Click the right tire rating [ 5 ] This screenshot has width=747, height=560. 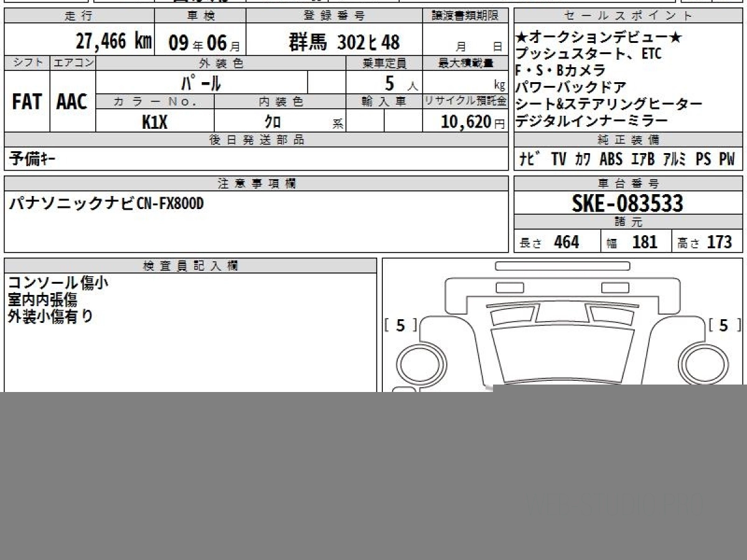tap(724, 325)
